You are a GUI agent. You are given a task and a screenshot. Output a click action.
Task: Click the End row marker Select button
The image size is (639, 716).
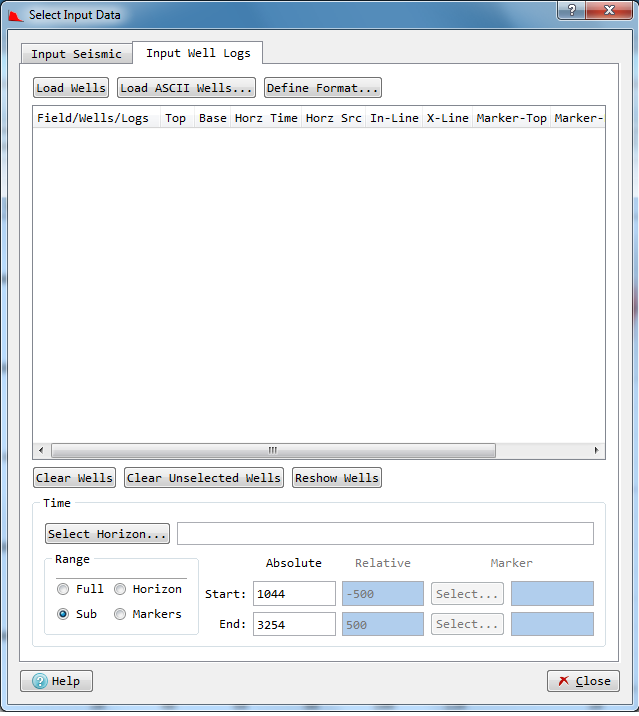[467, 624]
